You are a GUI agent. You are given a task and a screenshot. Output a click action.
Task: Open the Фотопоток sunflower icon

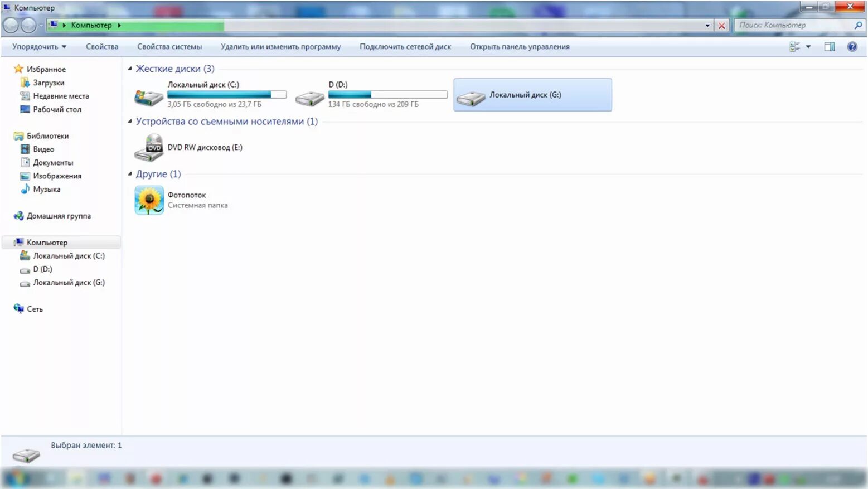tap(149, 200)
